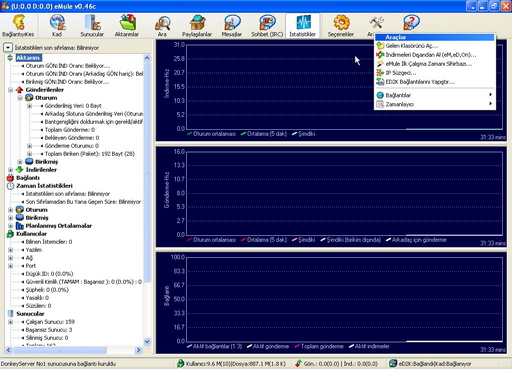Screen dimensions: 512x369
Task: Open the Ara search toolbar icon
Action: click(162, 25)
